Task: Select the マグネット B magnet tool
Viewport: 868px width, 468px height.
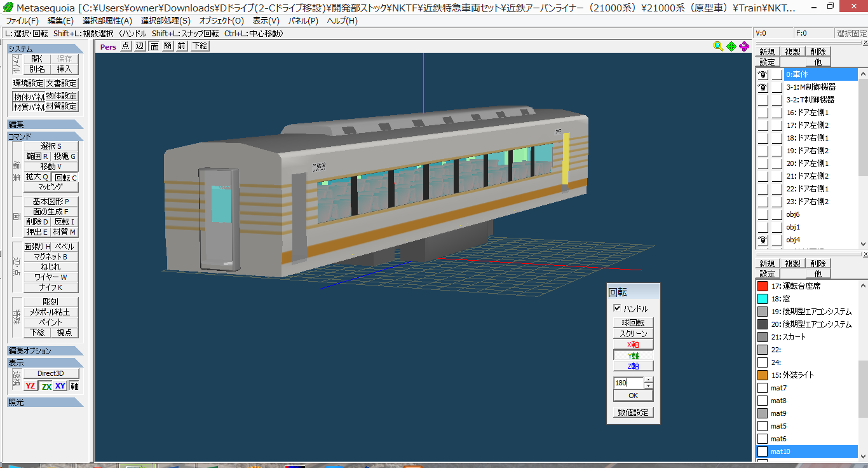Action: (x=51, y=257)
